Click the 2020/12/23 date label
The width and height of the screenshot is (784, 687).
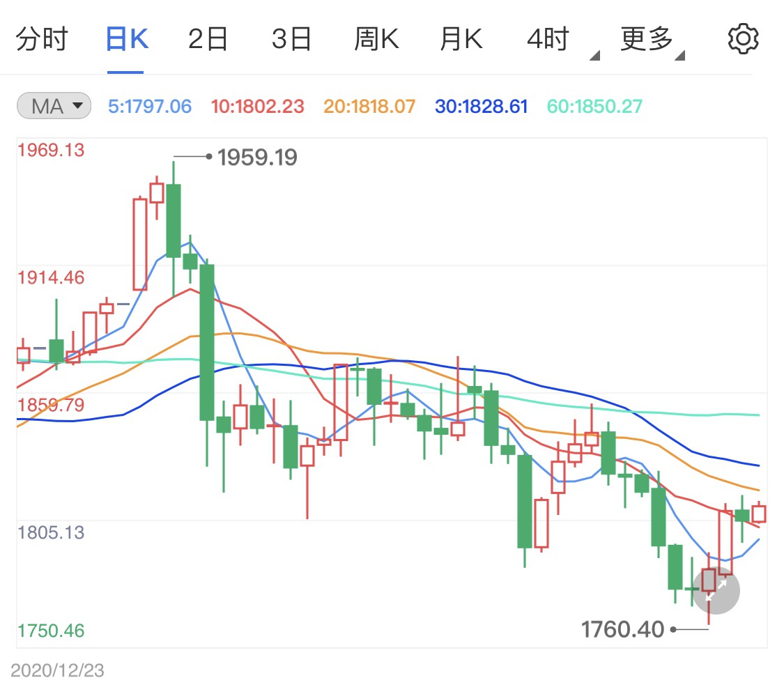click(58, 670)
